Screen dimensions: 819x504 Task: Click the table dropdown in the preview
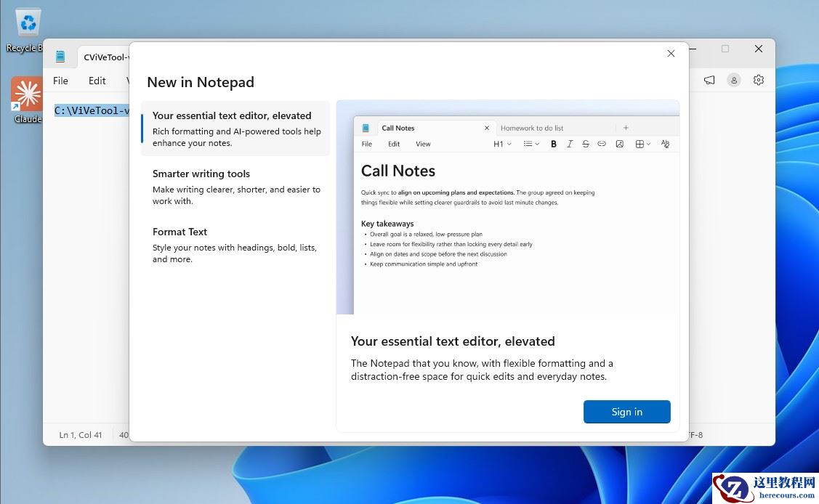(x=642, y=144)
